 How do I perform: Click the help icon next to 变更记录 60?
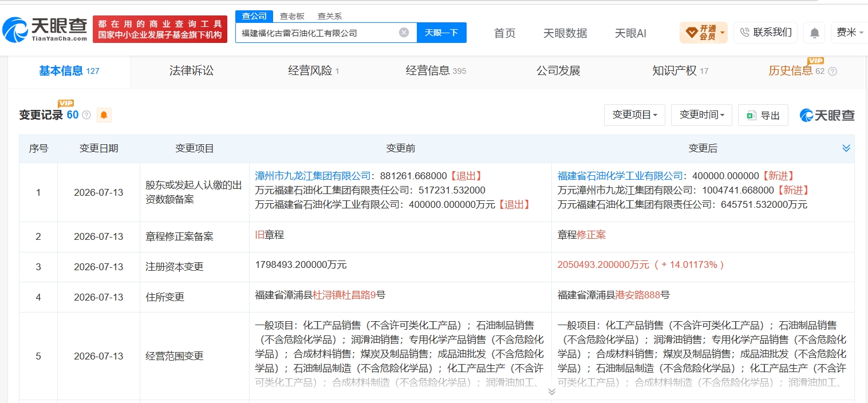click(86, 115)
